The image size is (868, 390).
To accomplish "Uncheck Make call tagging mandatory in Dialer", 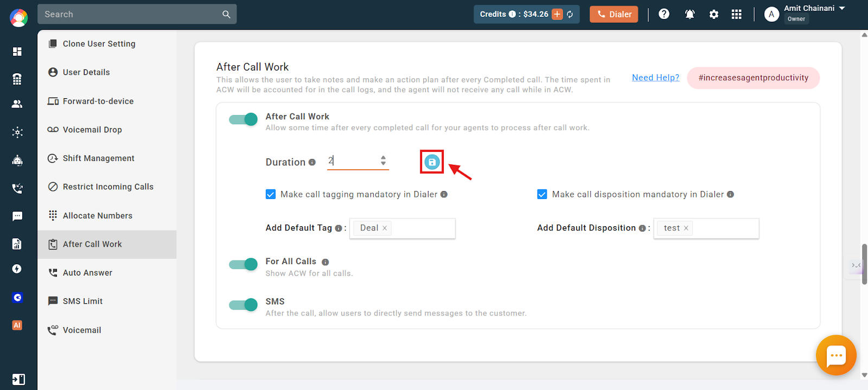I will coord(271,194).
